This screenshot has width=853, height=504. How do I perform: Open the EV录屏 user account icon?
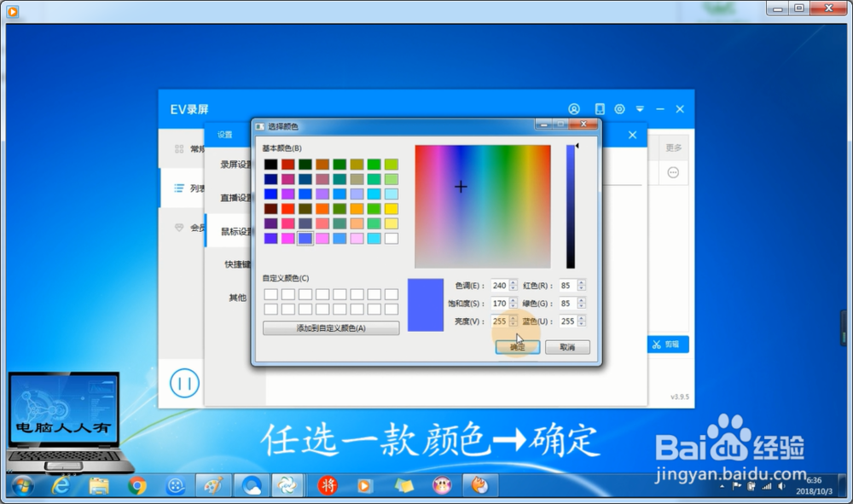click(x=574, y=109)
